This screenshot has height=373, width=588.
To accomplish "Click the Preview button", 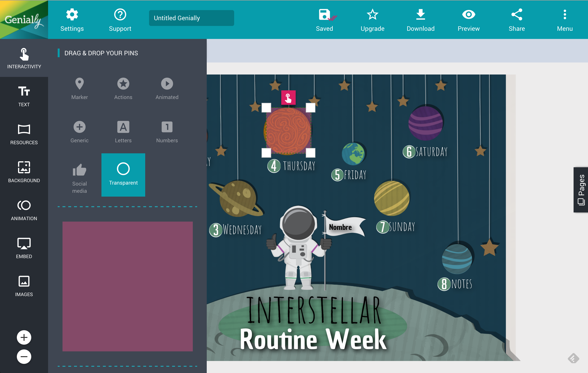I will (469, 19).
